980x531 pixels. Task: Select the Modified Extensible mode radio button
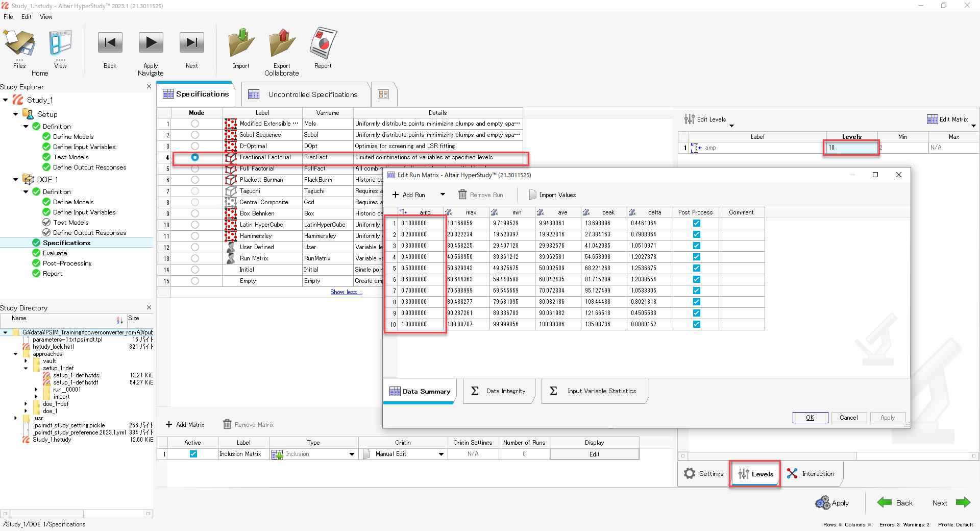[195, 124]
